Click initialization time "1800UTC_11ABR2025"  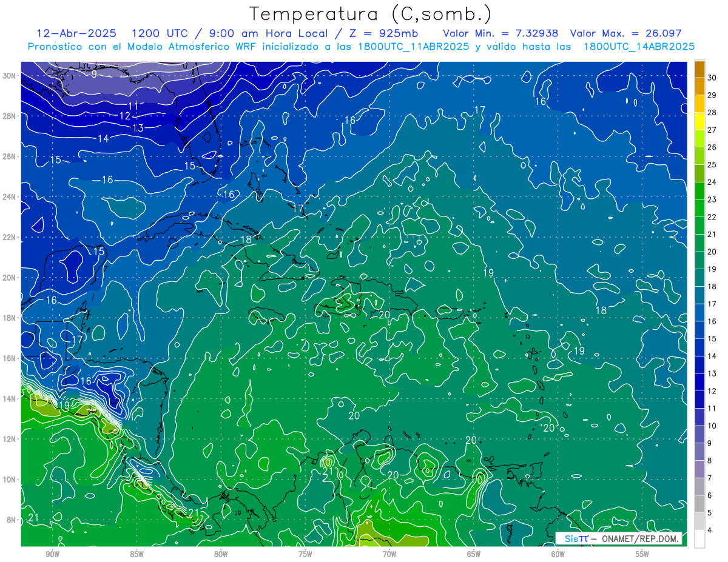413,47
